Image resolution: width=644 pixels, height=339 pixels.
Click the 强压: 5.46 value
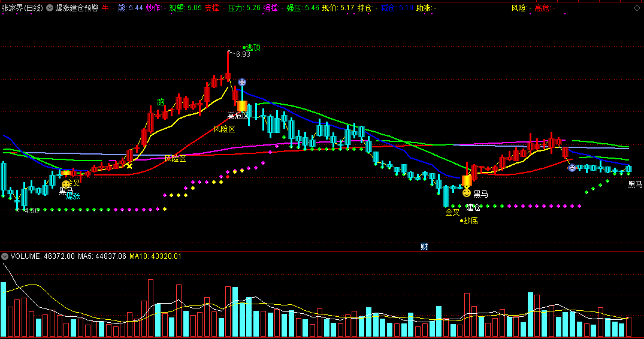coord(303,8)
